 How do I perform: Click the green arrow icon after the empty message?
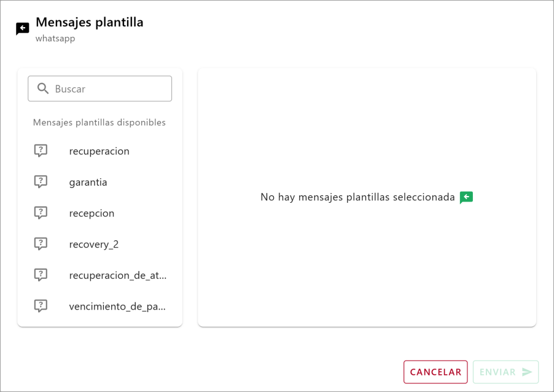[466, 197]
